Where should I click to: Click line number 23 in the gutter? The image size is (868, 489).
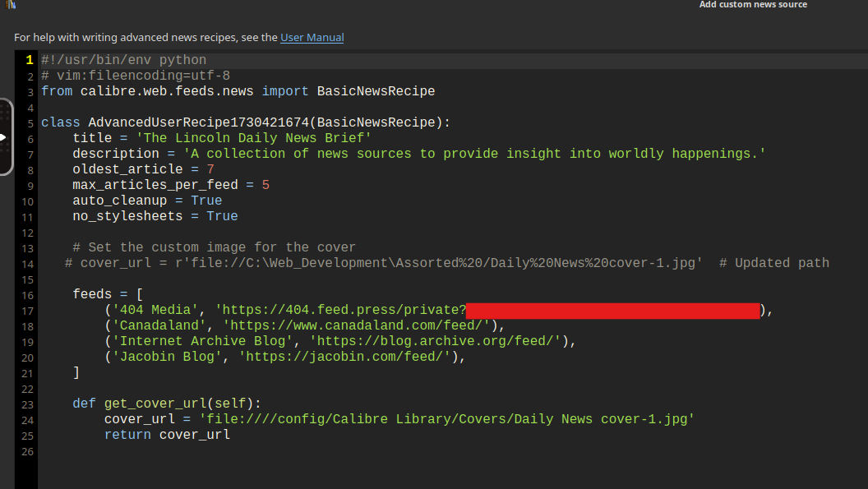pos(28,404)
